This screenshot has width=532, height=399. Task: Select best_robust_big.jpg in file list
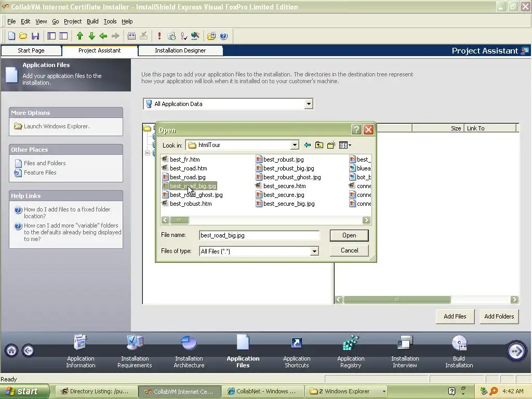(289, 168)
